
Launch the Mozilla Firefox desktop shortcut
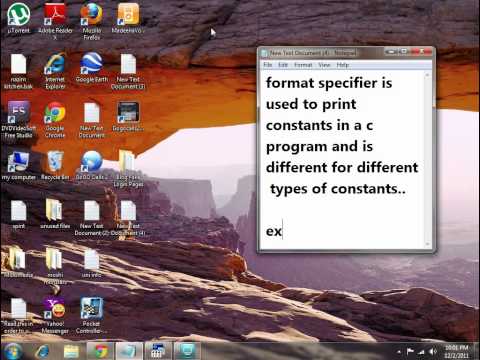tap(91, 20)
